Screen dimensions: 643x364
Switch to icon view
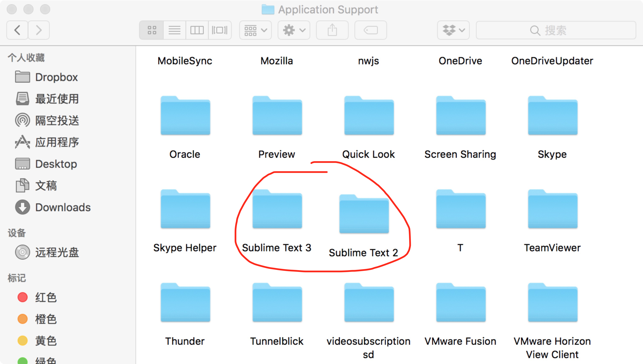point(152,30)
